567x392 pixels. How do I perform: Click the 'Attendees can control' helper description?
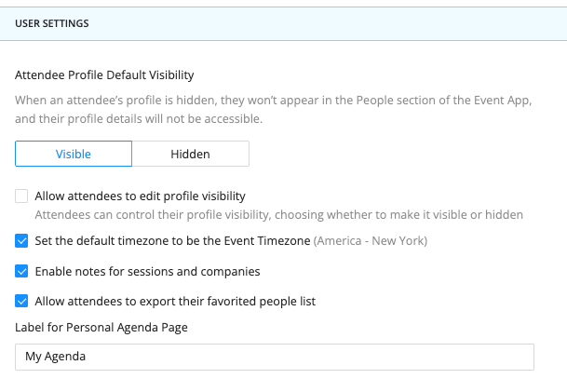coord(279,215)
